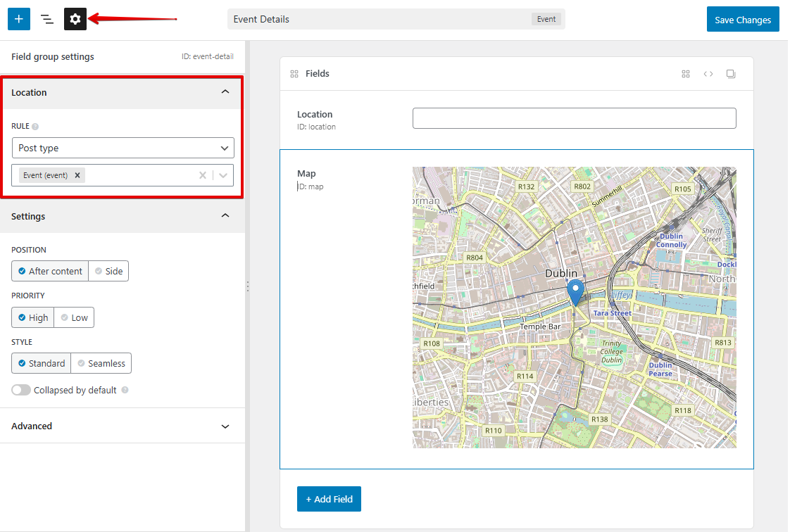Screen dimensions: 790x532
Task: Open field group settings gear icon
Action: [x=75, y=19]
